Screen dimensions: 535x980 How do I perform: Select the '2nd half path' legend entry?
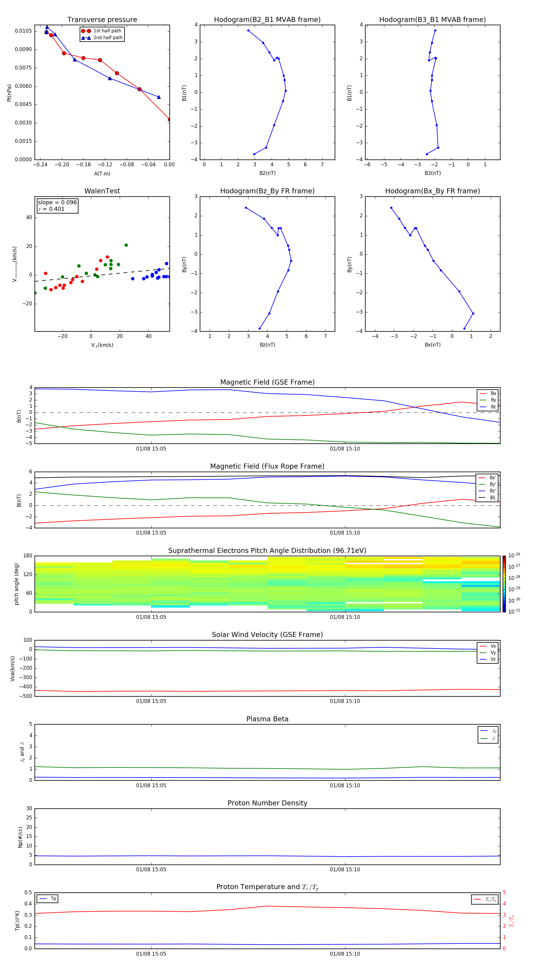[102, 38]
